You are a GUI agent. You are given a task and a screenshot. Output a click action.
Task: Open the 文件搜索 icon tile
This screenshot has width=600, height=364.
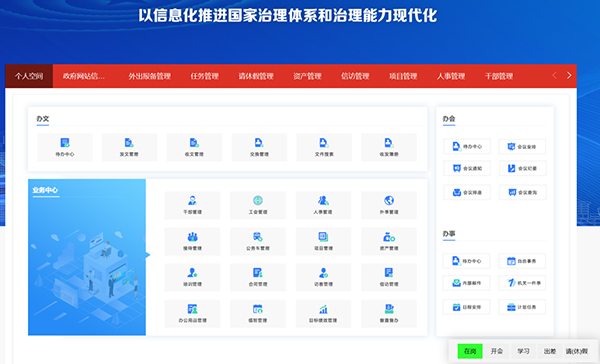(x=324, y=147)
